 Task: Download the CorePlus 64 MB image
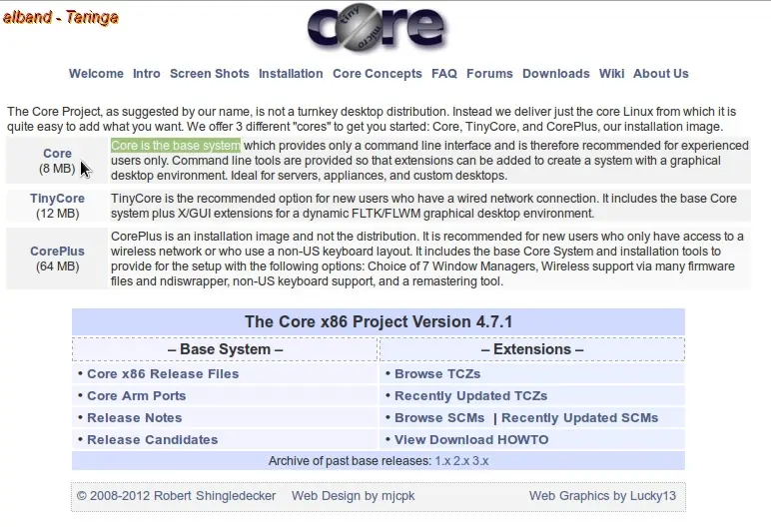(x=57, y=251)
